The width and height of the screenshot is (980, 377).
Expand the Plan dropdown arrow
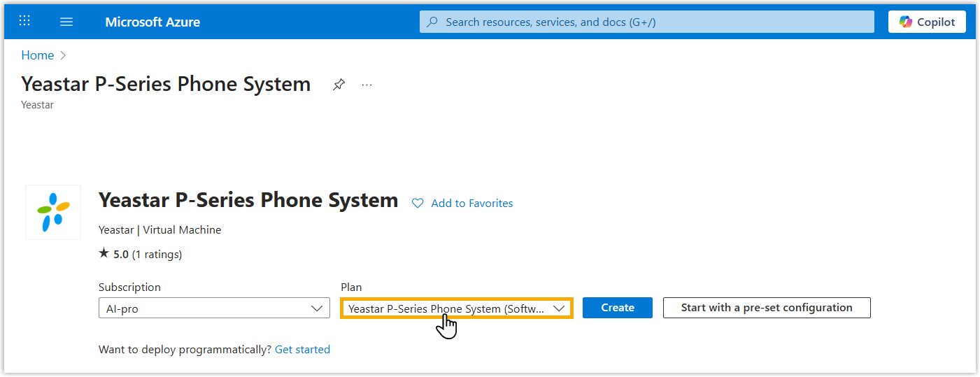(559, 308)
